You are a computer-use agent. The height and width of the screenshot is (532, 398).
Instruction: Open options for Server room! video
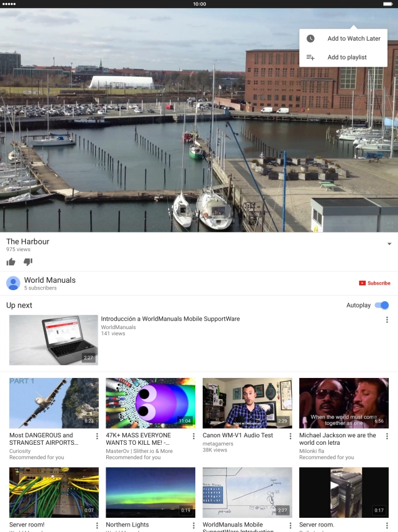pyautogui.click(x=97, y=525)
